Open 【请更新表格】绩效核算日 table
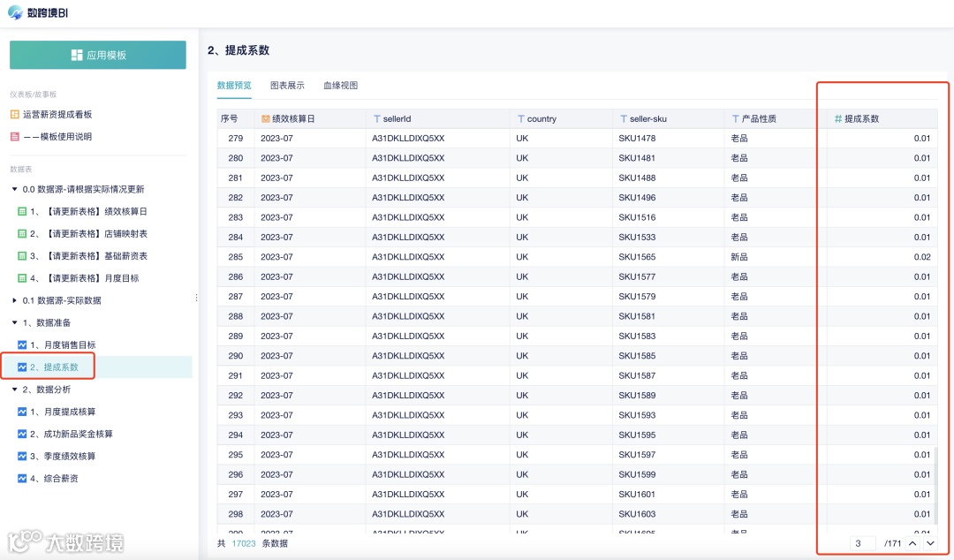The image size is (954, 560). tap(88, 211)
